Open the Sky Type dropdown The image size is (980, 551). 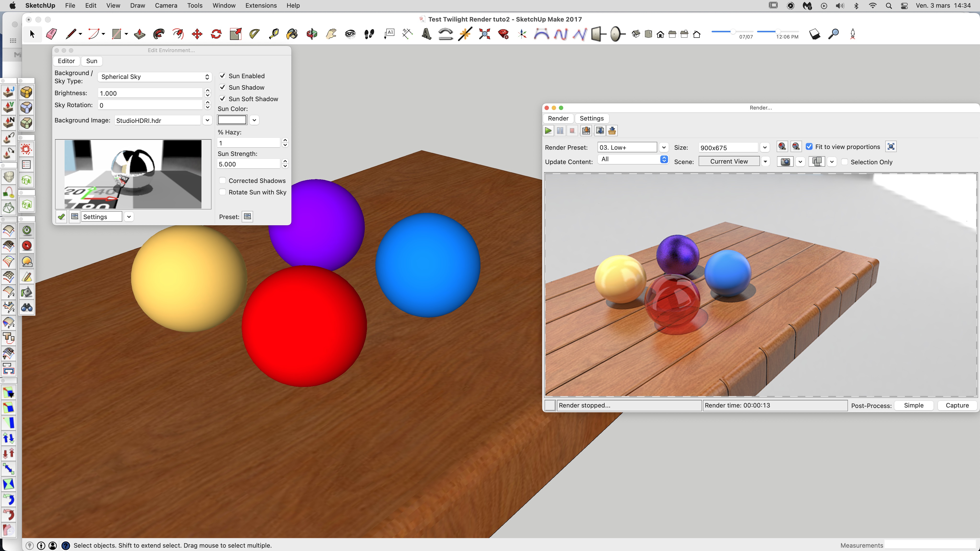pos(155,77)
